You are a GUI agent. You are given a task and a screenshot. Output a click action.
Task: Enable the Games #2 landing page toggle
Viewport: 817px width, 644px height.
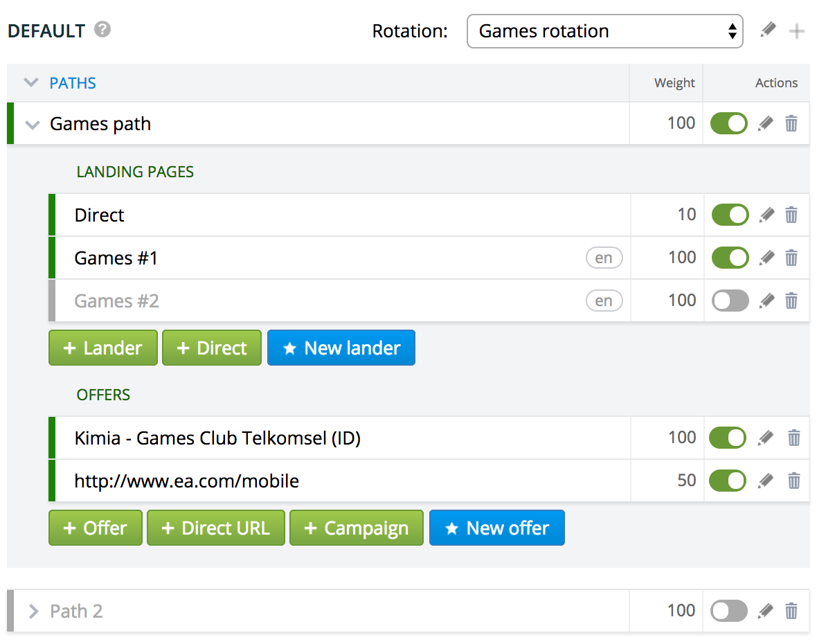coord(730,301)
